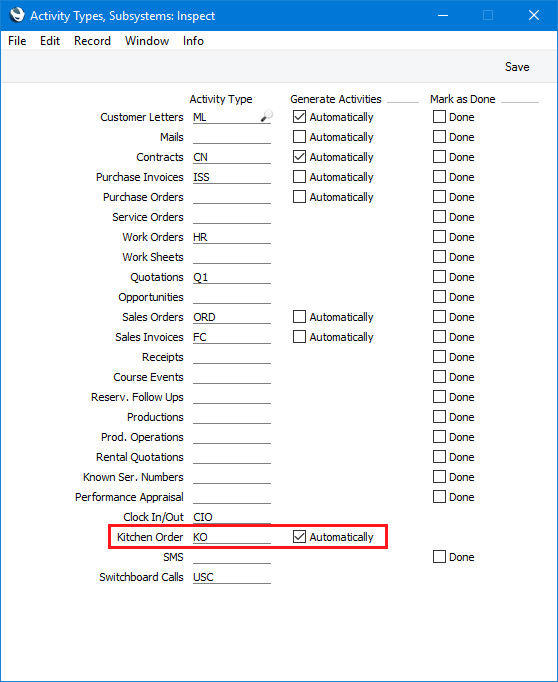558x682 pixels.
Task: Enable Automatically for Purchase Invoices
Action: click(299, 177)
